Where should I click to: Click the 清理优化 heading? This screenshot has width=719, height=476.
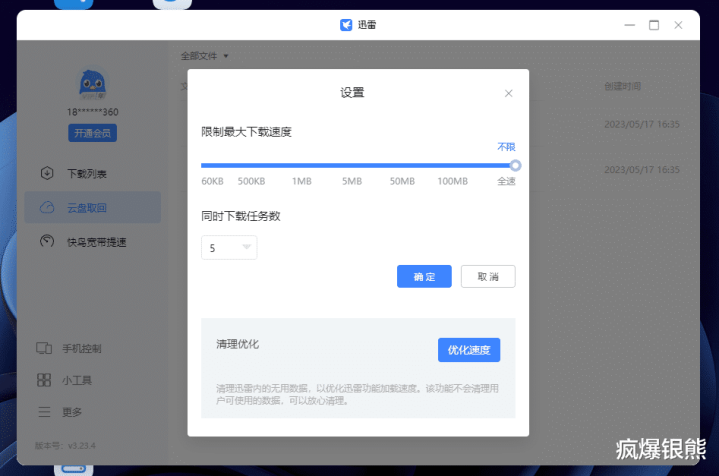[238, 344]
